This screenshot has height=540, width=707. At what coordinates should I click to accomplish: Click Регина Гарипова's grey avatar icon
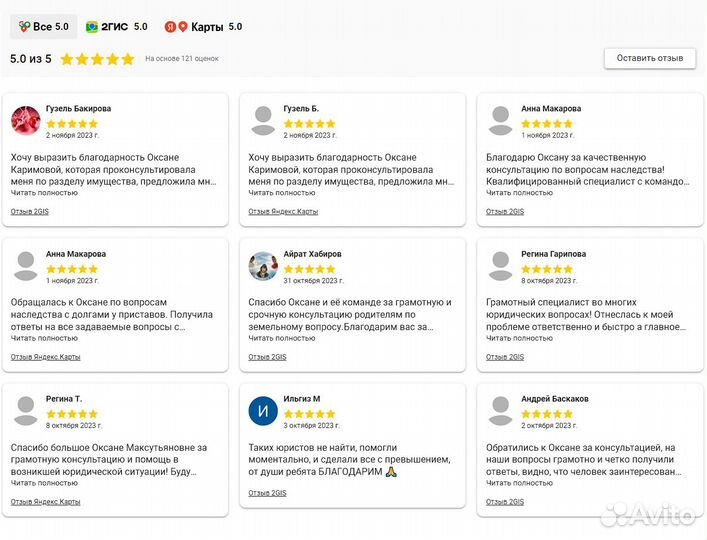(501, 266)
